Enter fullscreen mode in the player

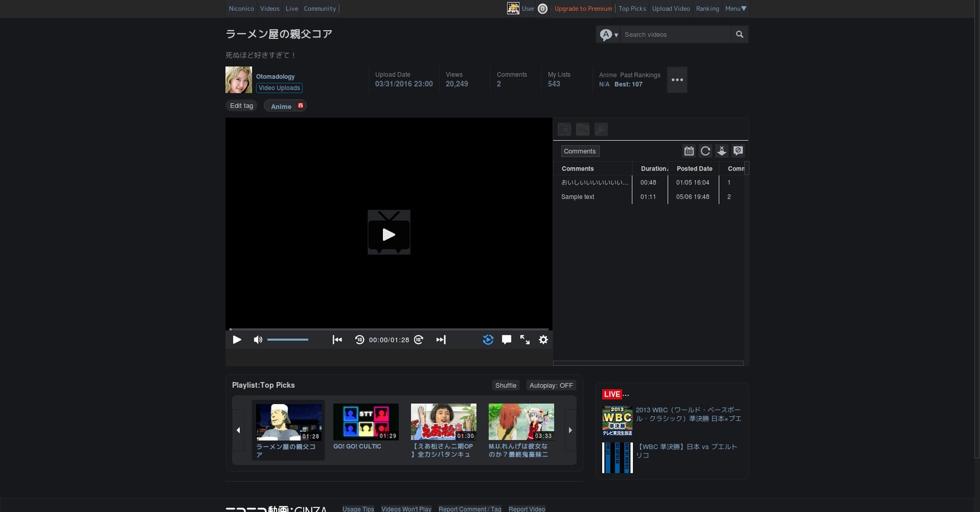[525, 340]
